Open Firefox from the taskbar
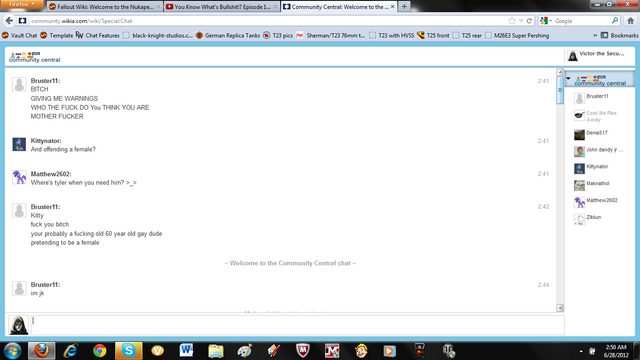The image size is (640, 360). (42, 351)
